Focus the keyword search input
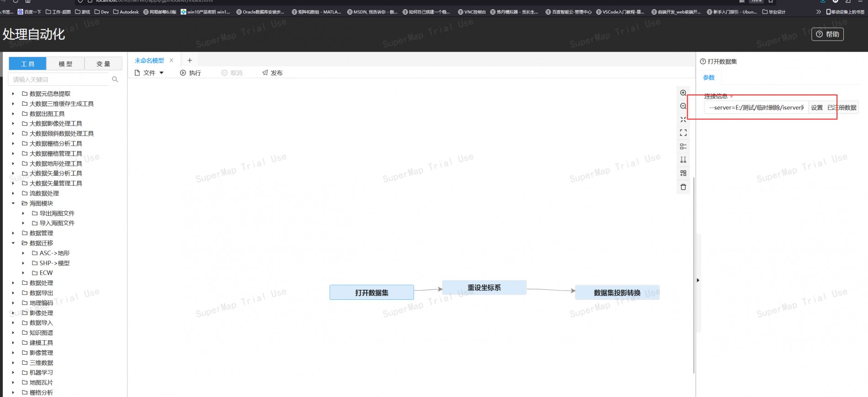 click(x=59, y=79)
